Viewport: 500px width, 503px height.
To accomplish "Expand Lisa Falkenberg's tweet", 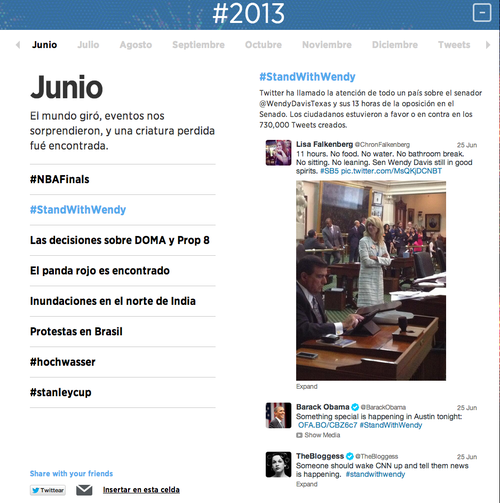I will (307, 386).
